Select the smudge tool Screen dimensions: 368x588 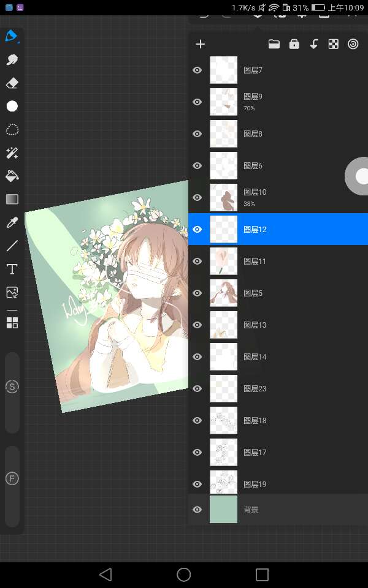pyautogui.click(x=12, y=59)
